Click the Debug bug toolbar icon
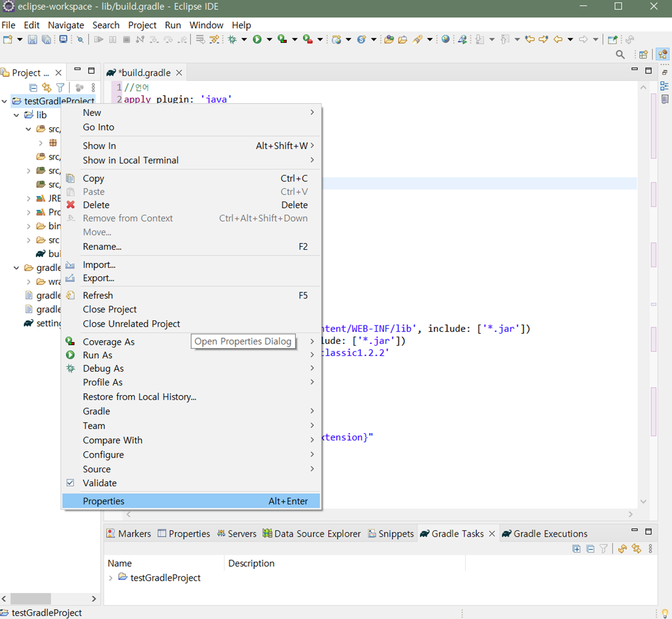This screenshot has width=672, height=619. pyautogui.click(x=232, y=39)
